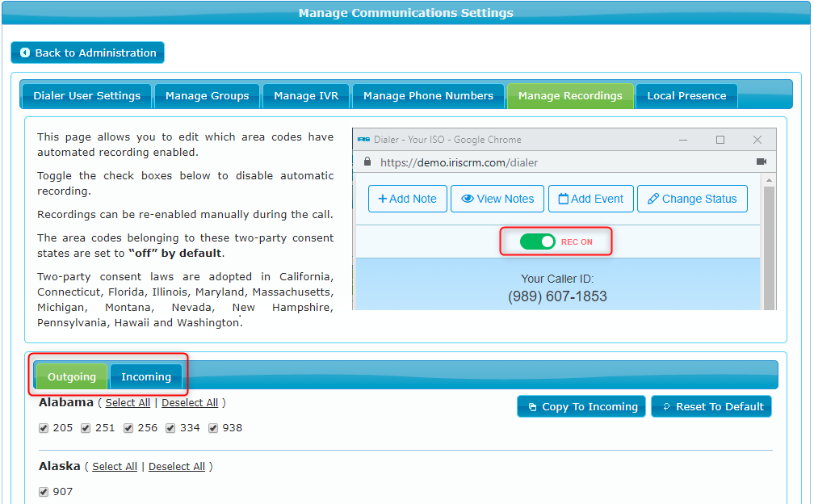Uncheck area code 205 checkbox
Viewport: 814px width, 504px height.
(44, 428)
